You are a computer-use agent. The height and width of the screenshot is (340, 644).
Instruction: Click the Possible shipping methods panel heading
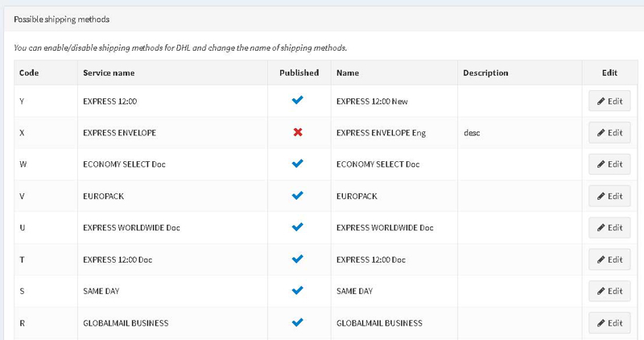click(62, 19)
